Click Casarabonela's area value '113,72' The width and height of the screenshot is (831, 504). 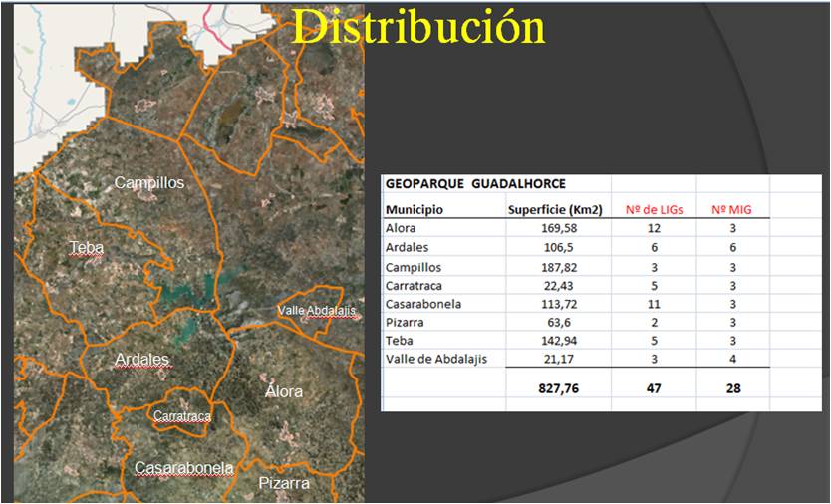coord(559,304)
